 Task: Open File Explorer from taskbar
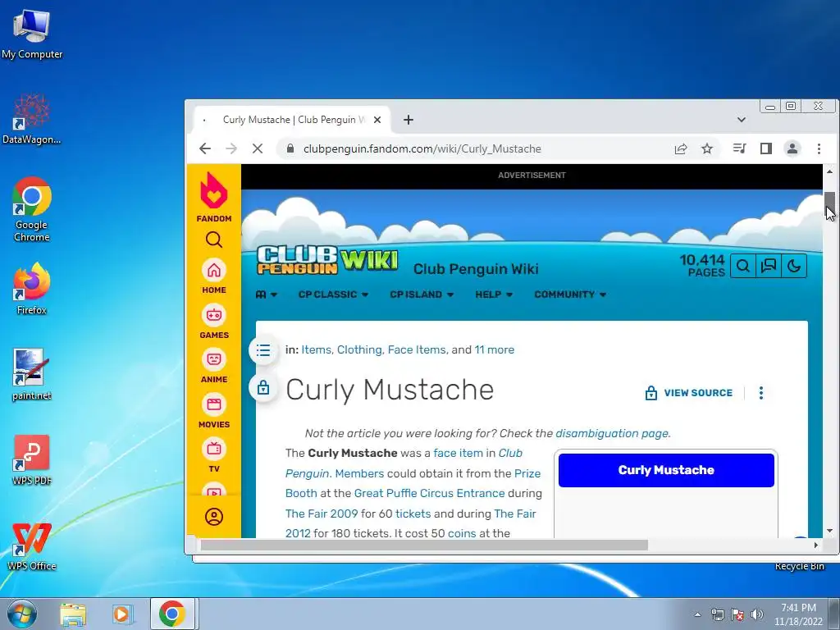(73, 614)
